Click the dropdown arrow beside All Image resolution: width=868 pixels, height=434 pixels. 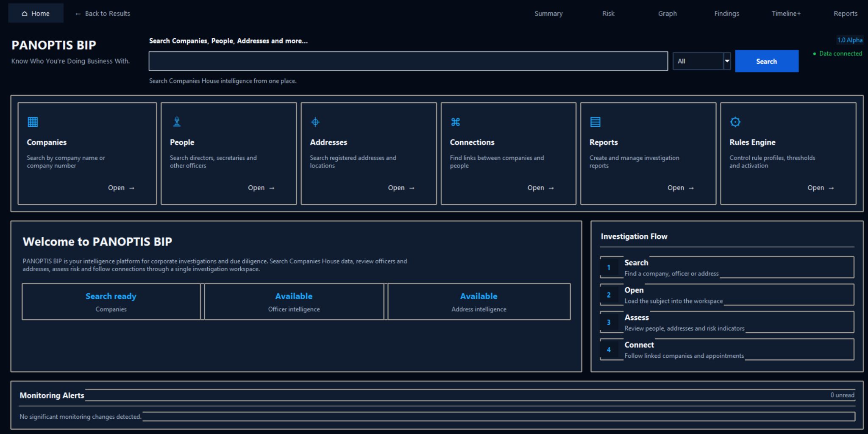(727, 61)
